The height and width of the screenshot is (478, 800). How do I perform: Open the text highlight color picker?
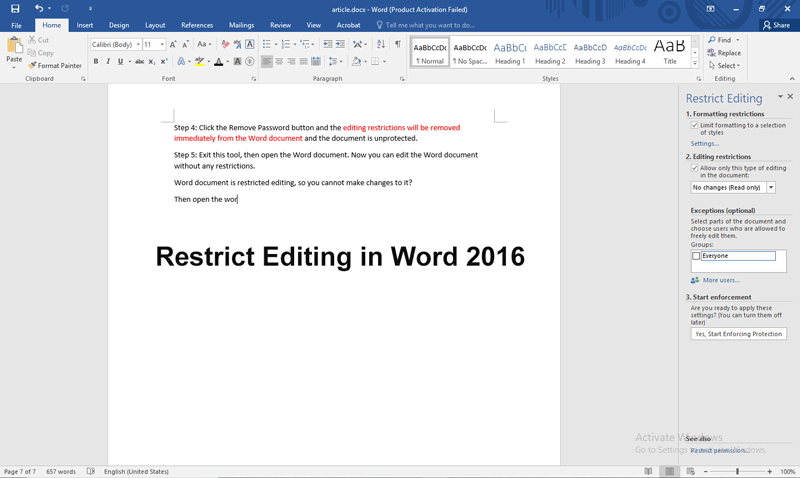(x=208, y=61)
